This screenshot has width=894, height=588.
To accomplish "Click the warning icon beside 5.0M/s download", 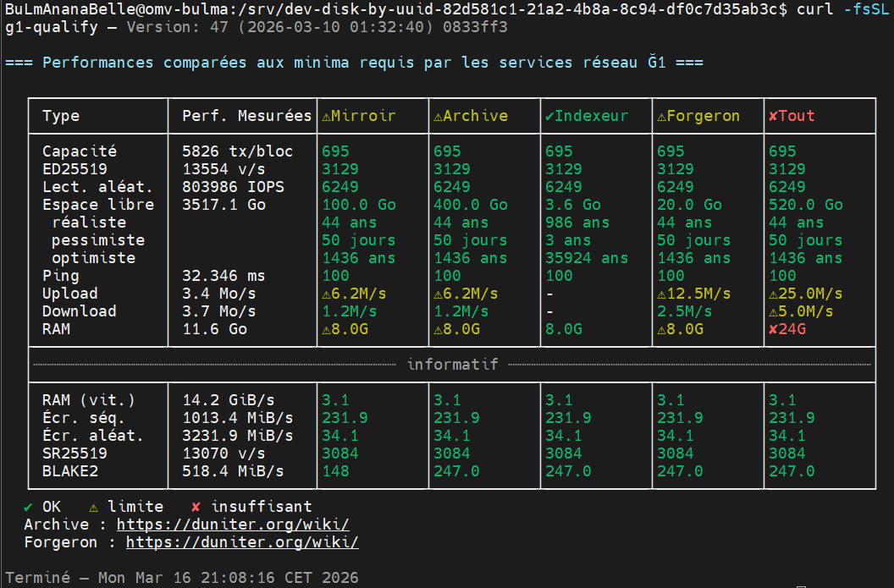I will coord(773,311).
